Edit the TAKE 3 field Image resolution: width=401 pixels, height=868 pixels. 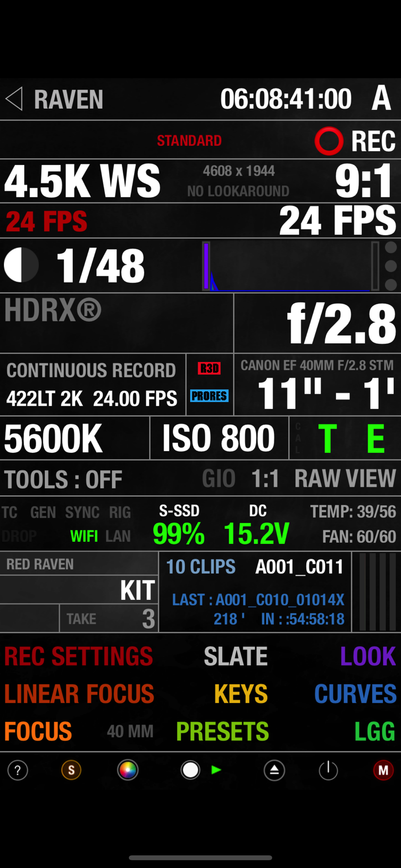point(109,618)
